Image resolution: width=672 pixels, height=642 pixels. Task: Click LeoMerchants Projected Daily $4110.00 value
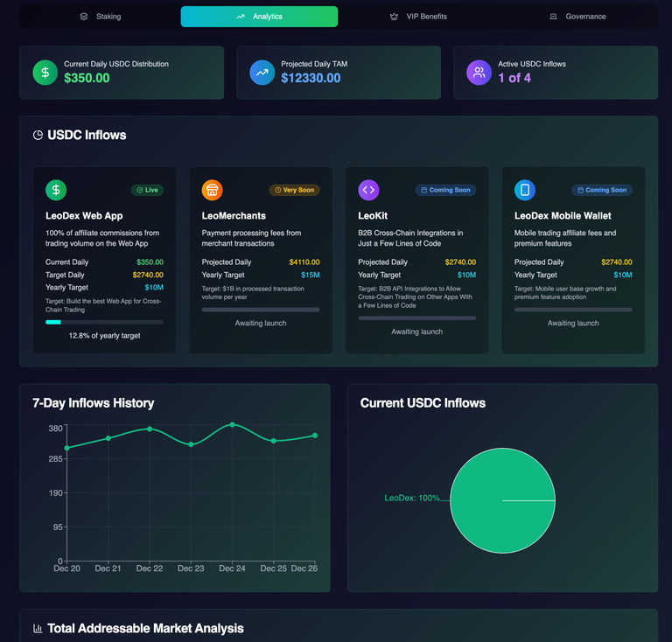point(304,262)
